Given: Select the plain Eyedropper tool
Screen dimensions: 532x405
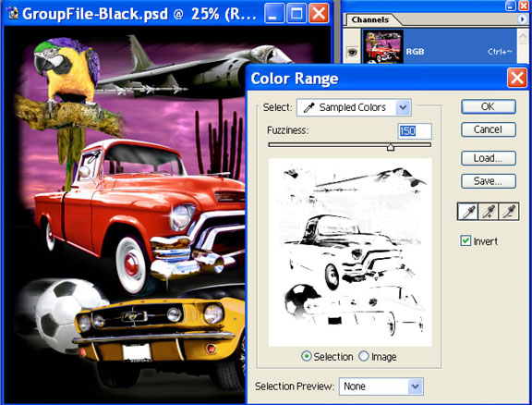Looking at the screenshot, I should (x=468, y=212).
